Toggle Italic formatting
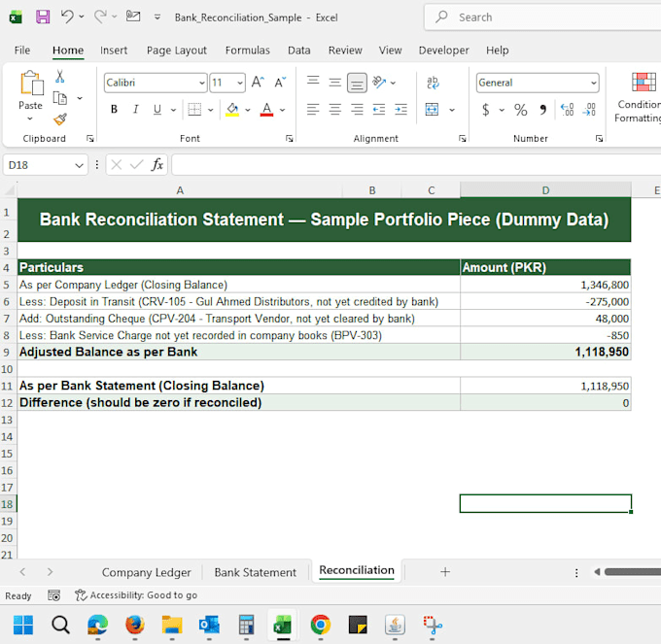 (136, 110)
